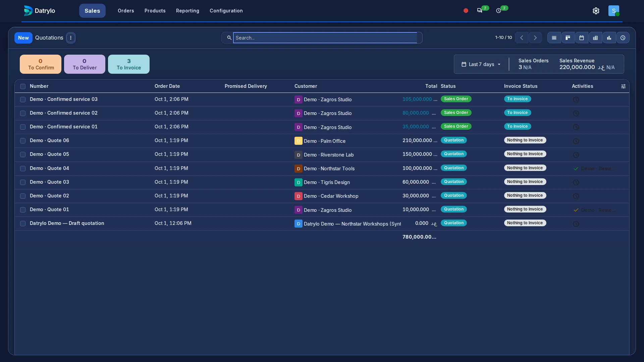The image size is (644, 362).
Task: Expand the Last 7 days period dropdown
Action: point(481,64)
